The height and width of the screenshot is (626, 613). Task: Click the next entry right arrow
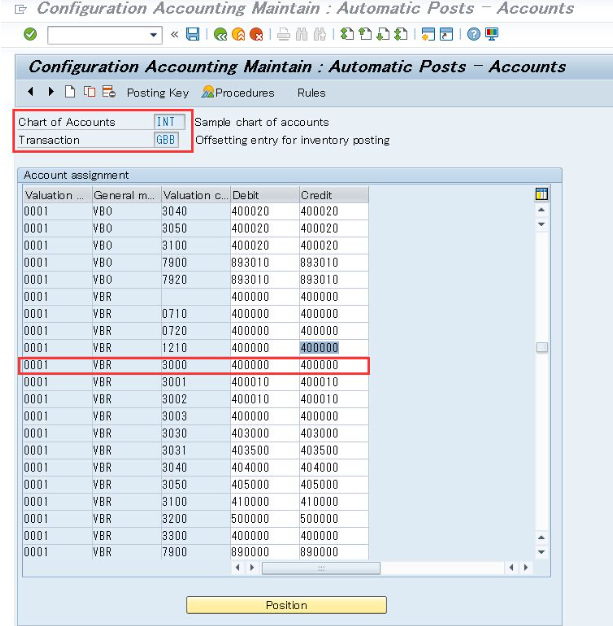click(x=51, y=92)
